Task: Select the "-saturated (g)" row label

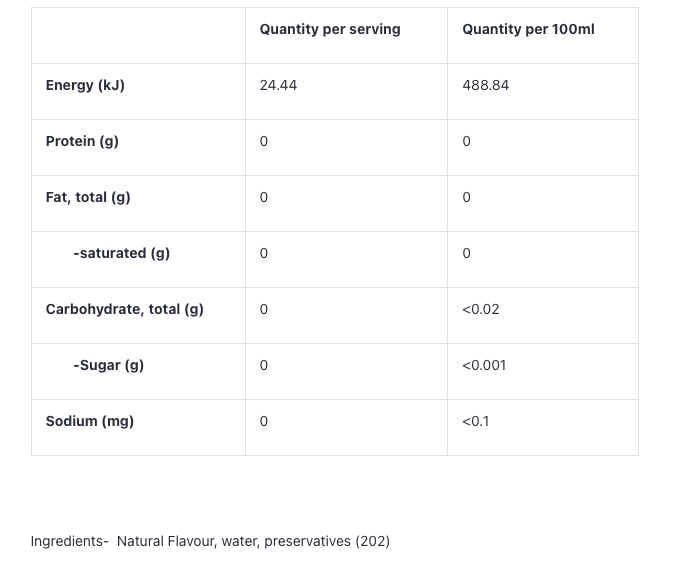Action: coord(121,253)
